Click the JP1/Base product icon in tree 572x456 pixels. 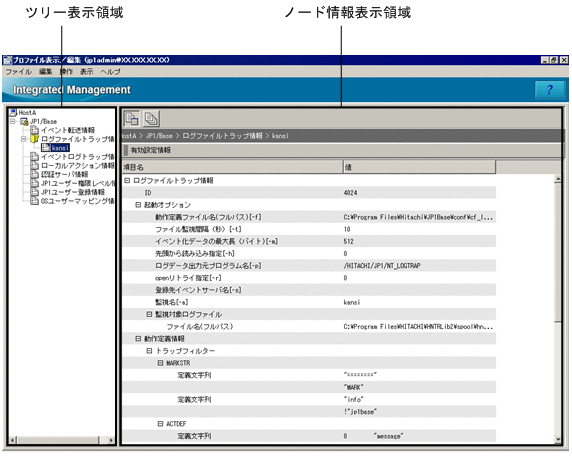(x=24, y=121)
